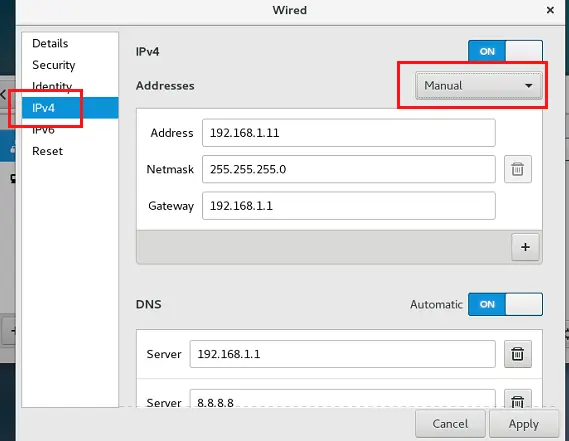The image size is (569, 441).
Task: Cancel the changes
Action: coord(450,424)
